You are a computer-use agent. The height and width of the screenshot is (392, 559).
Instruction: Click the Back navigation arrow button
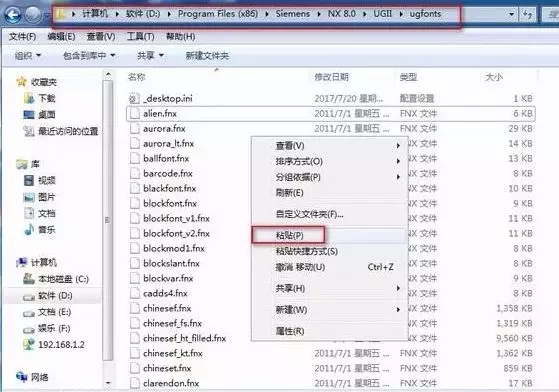coord(13,15)
